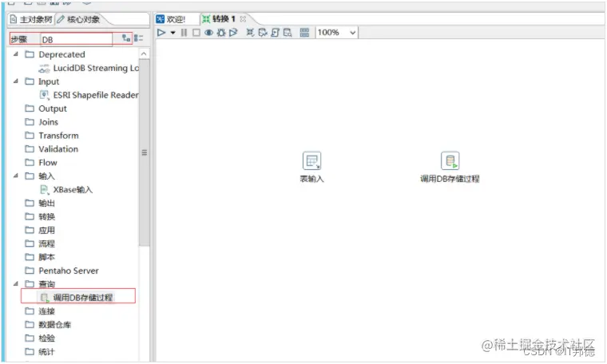Open the Transform folder

(x=52, y=136)
